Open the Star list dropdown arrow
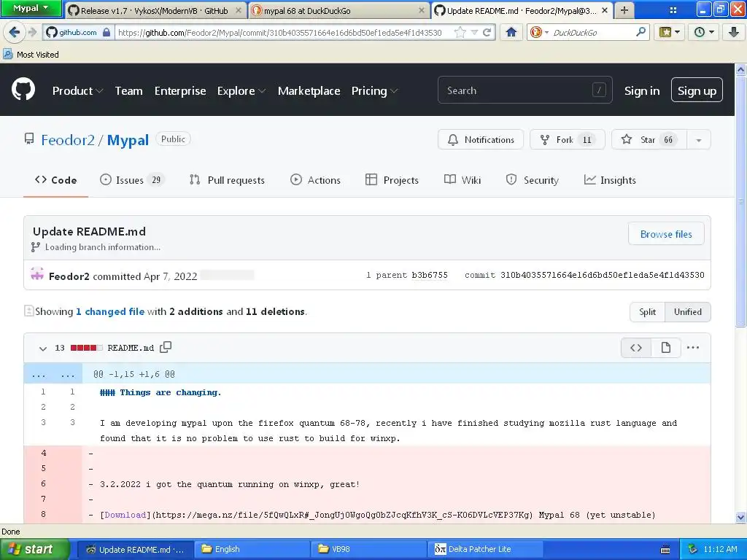Viewport: 747px width, 560px height. coord(698,140)
